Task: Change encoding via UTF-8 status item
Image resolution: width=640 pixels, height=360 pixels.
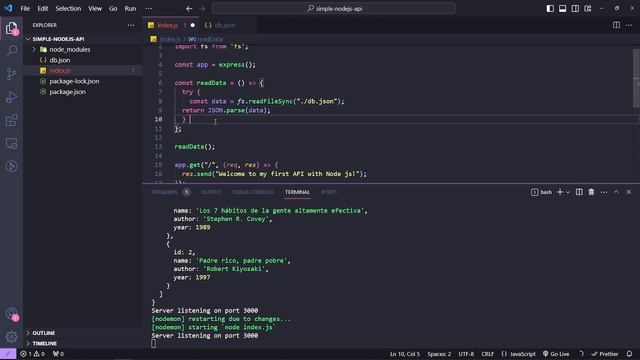Action: 466,354
